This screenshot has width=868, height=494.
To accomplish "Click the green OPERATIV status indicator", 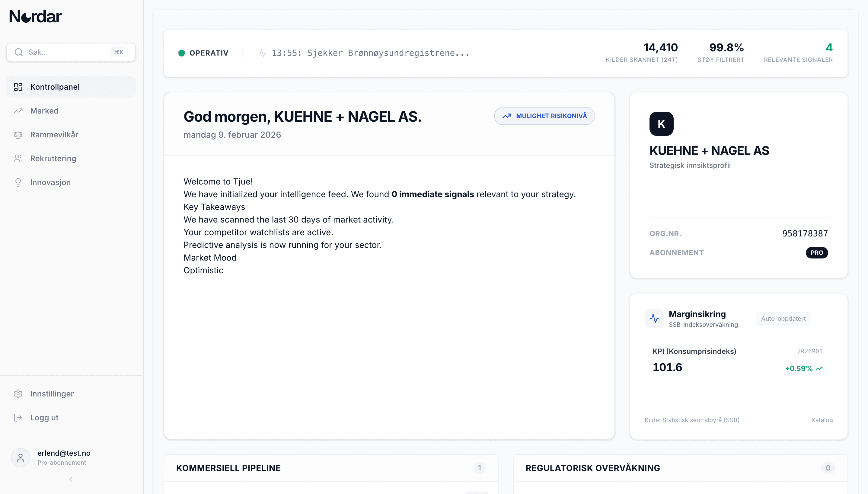I will click(182, 53).
